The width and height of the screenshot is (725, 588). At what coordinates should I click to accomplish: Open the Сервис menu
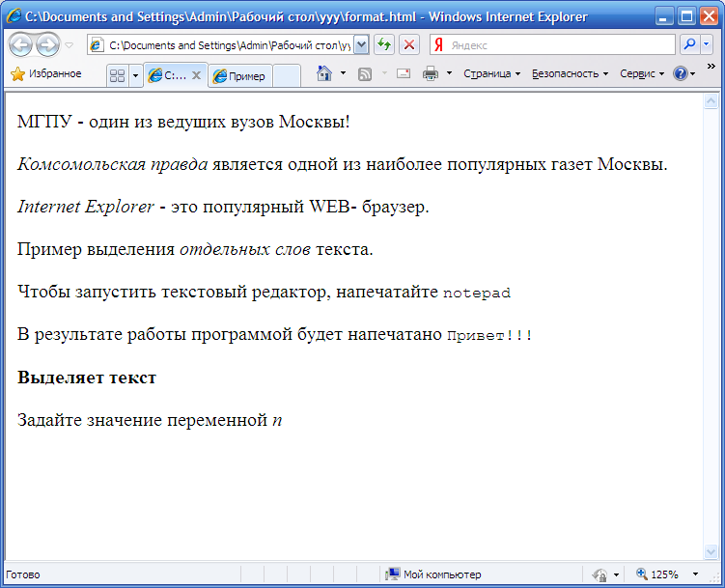coord(642,73)
